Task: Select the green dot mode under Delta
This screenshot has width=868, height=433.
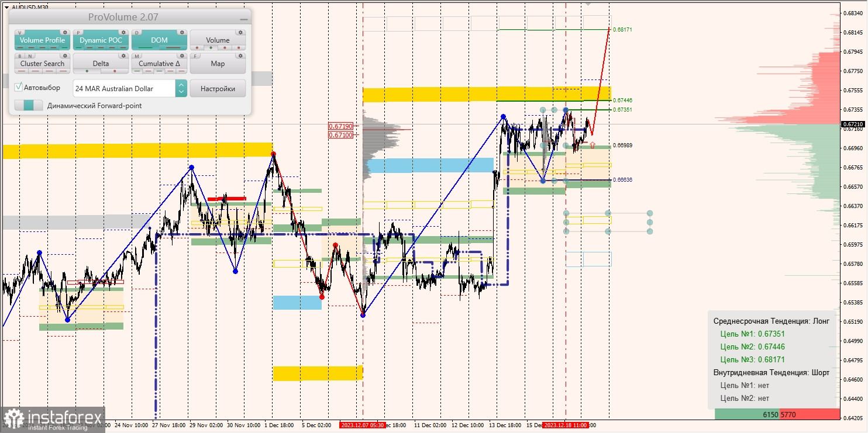Action: [x=87, y=71]
